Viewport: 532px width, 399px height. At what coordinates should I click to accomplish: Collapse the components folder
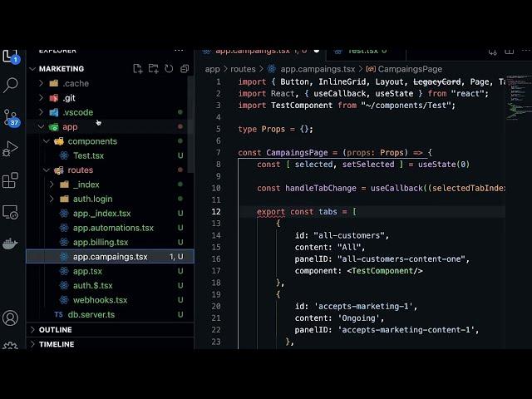47,141
